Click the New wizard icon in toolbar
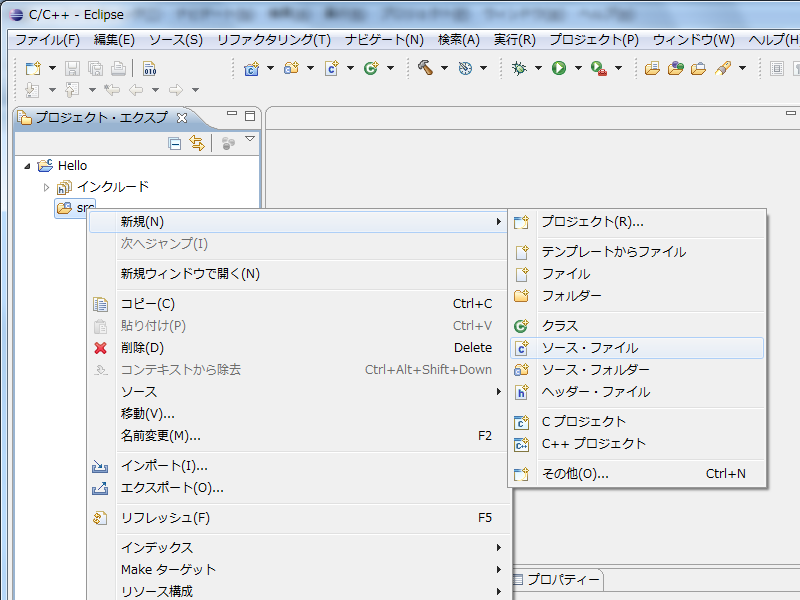The width and height of the screenshot is (800, 600). coord(33,68)
